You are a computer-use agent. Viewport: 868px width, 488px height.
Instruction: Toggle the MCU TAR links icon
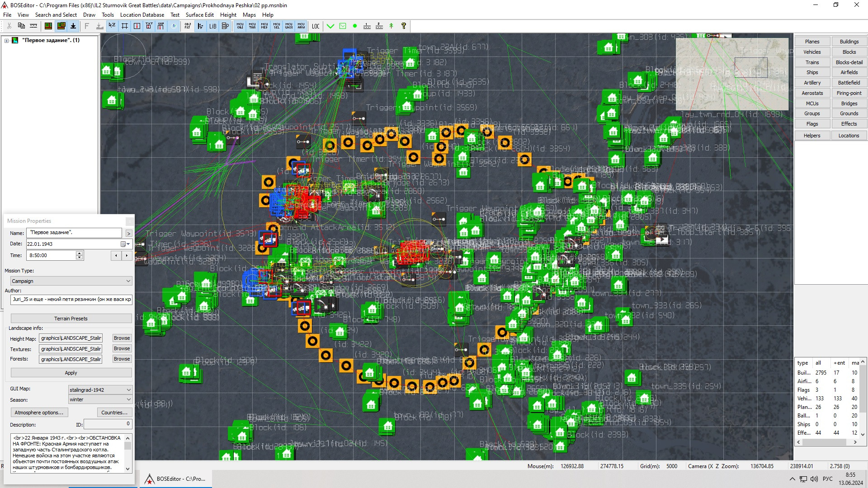click(252, 26)
